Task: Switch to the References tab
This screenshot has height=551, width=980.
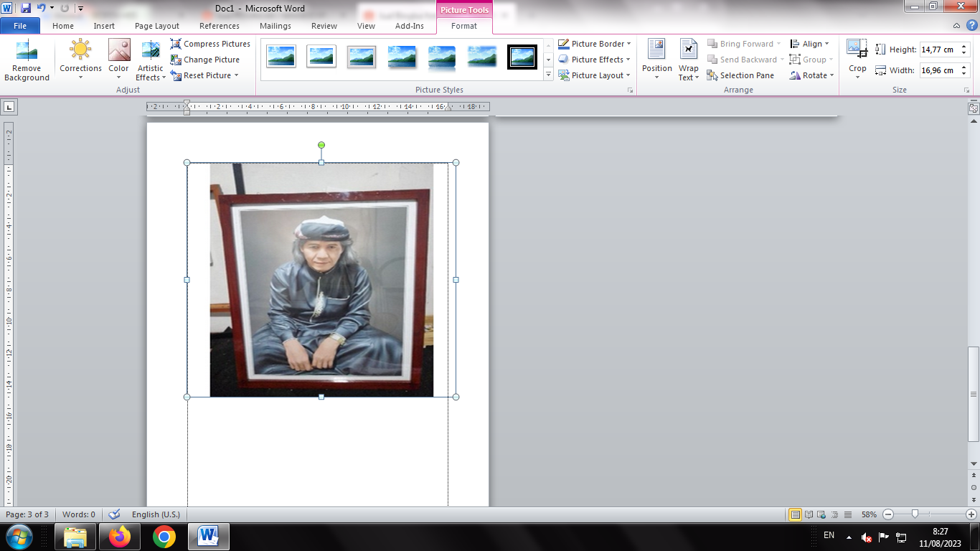Action: pyautogui.click(x=220, y=26)
